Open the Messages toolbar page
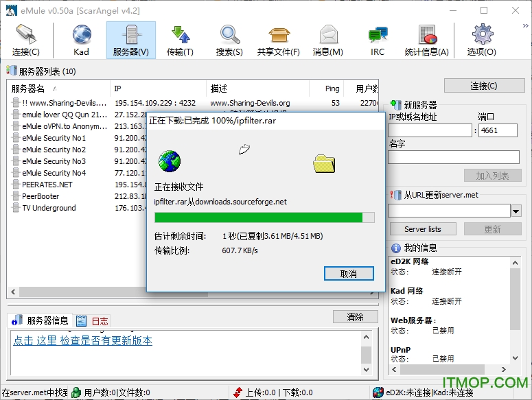This screenshot has height=400, width=532. pos(328,40)
